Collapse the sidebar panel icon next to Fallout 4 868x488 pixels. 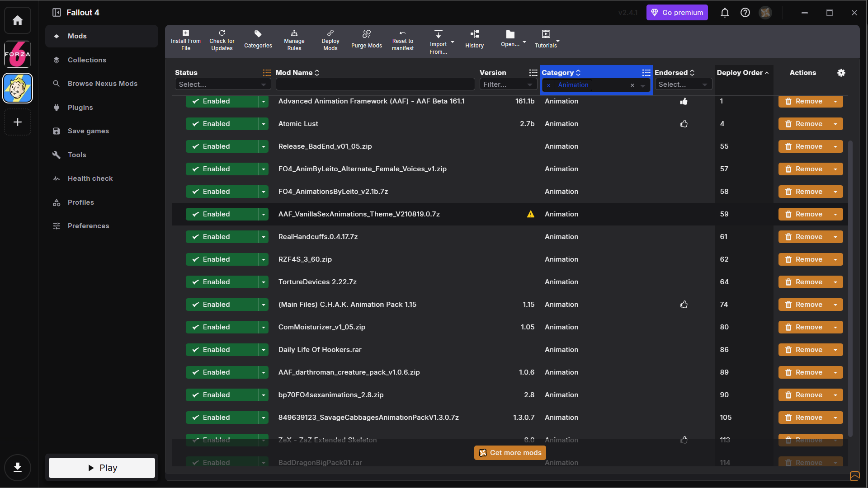57,13
